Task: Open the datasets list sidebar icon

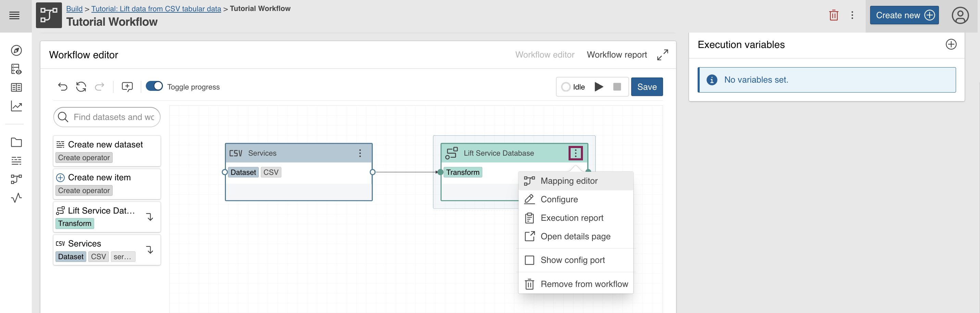Action: click(16, 160)
